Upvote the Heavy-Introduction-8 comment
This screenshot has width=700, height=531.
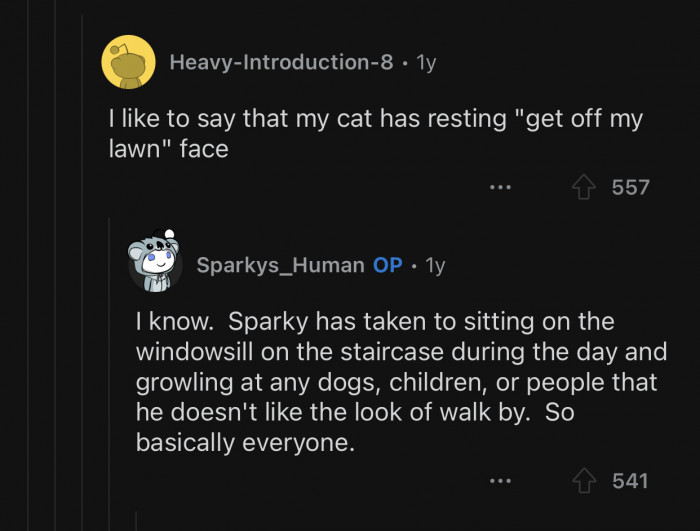tap(586, 187)
